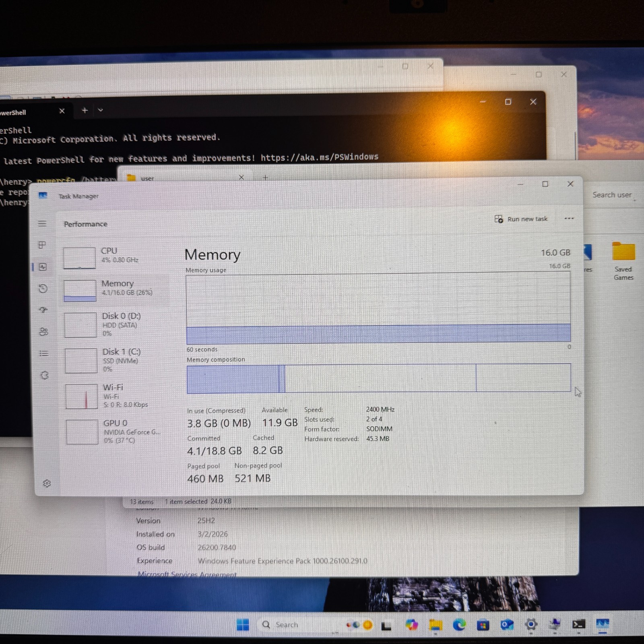The height and width of the screenshot is (644, 644).
Task: Open Users page icon in sidebar
Action: (43, 332)
